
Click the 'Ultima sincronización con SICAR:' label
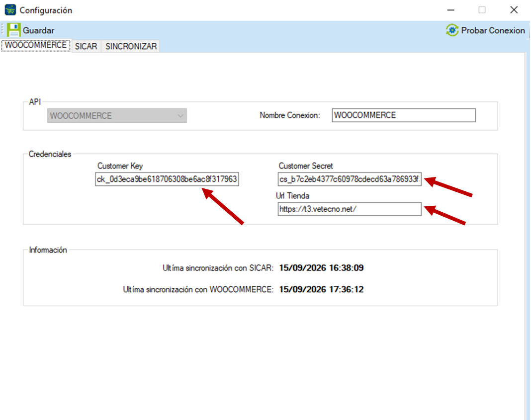click(x=218, y=268)
